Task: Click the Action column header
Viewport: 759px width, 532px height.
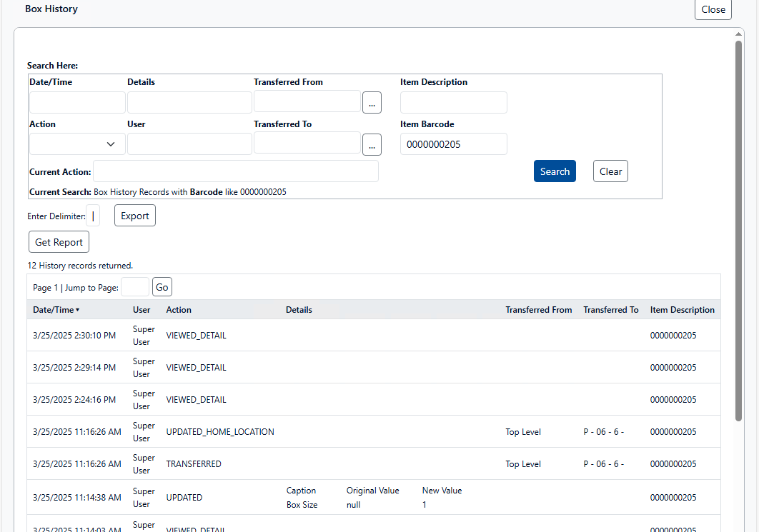Action: tap(179, 310)
